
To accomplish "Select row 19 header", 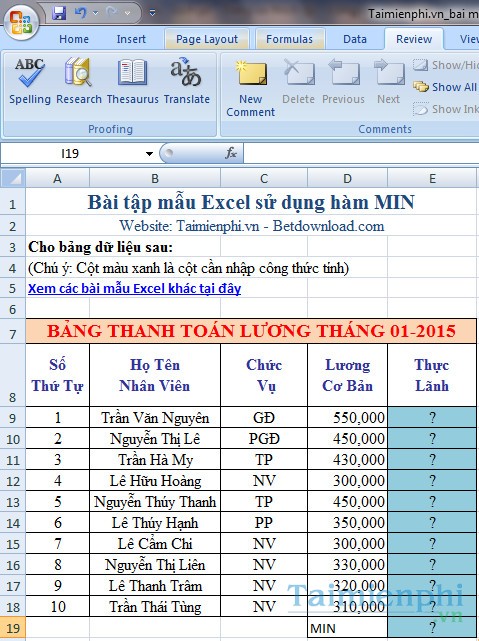I will coord(13,628).
